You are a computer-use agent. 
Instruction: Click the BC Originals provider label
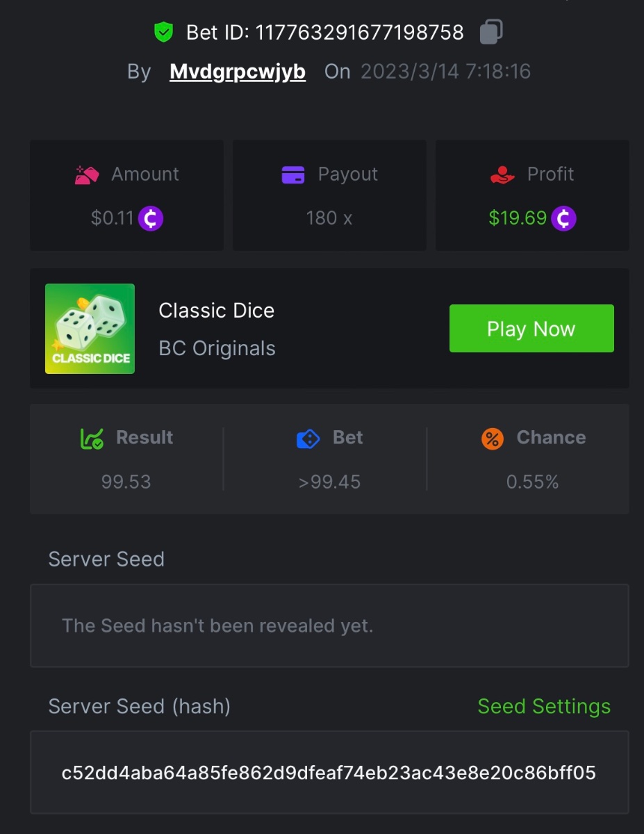tap(217, 348)
